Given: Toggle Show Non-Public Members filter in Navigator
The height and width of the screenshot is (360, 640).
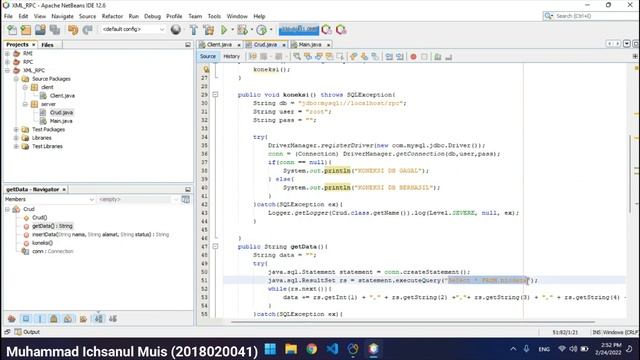Looking at the screenshot, I should pyautogui.click(x=53, y=319).
